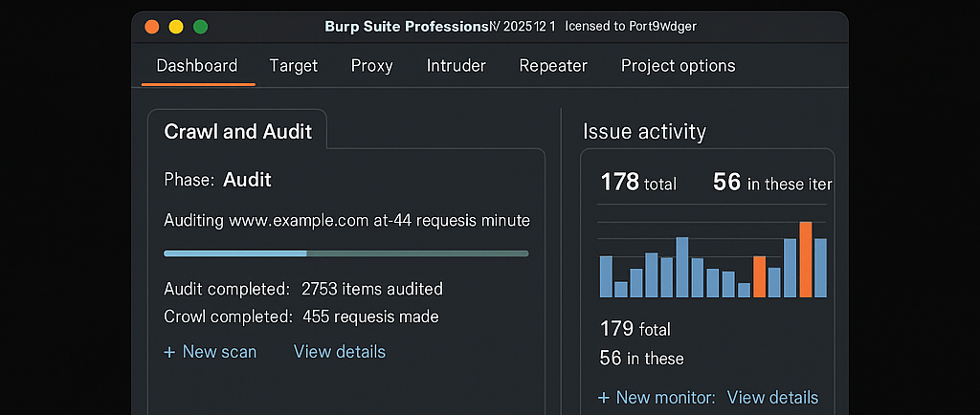
Task: Click the + New monitor link
Action: pyautogui.click(x=657, y=398)
